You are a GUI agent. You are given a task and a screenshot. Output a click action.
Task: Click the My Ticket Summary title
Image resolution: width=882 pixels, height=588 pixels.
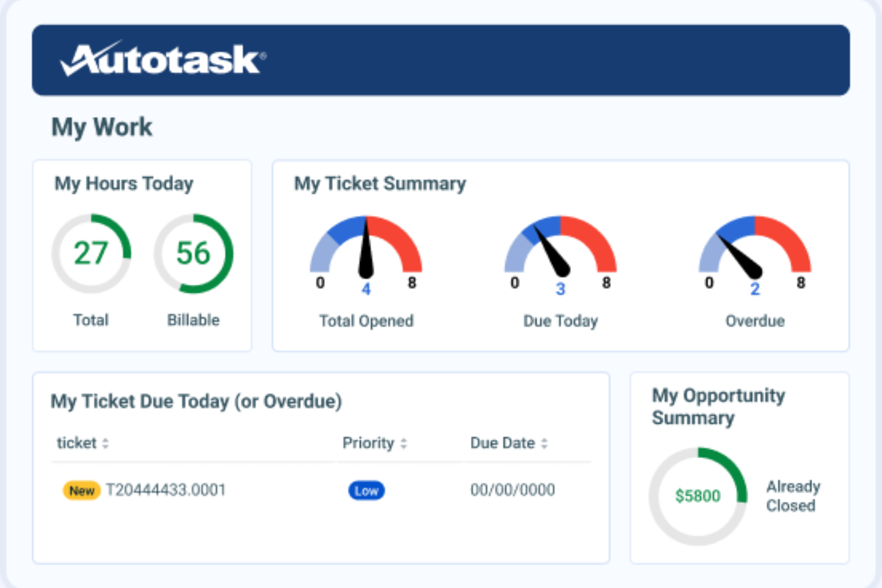coord(380,183)
